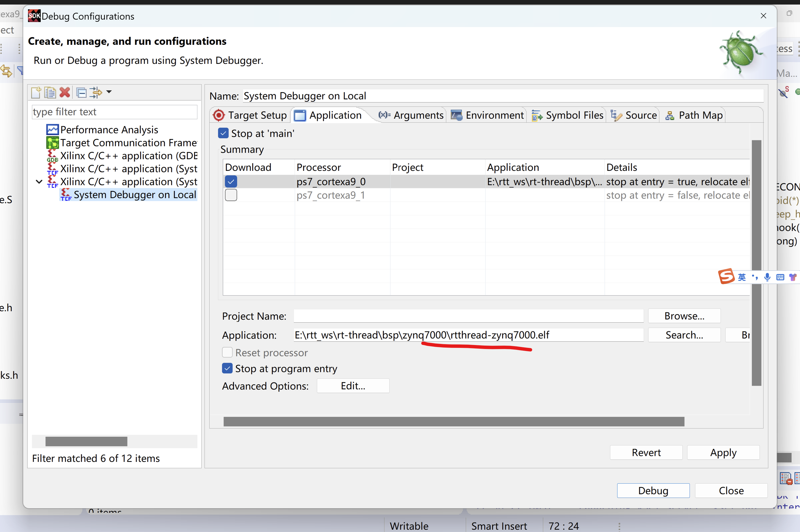Image resolution: width=800 pixels, height=532 pixels.
Task: Click the Revert button
Action: 646,453
